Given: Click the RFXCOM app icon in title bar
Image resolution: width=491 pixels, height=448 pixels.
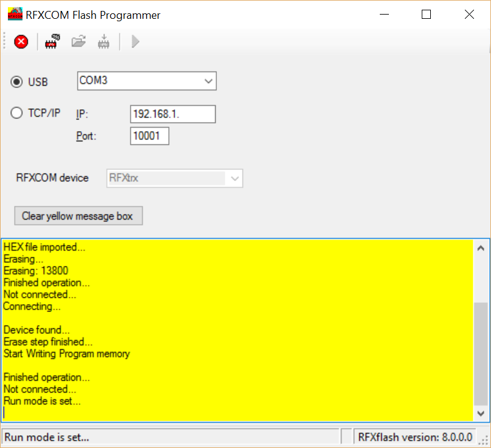Looking at the screenshot, I should [15, 15].
